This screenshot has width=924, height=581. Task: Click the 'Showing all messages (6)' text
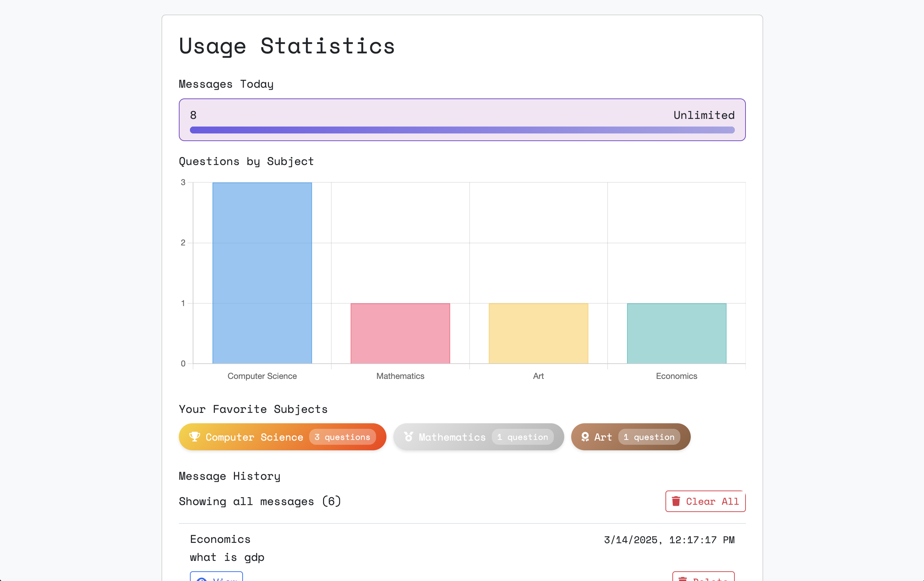coord(260,501)
